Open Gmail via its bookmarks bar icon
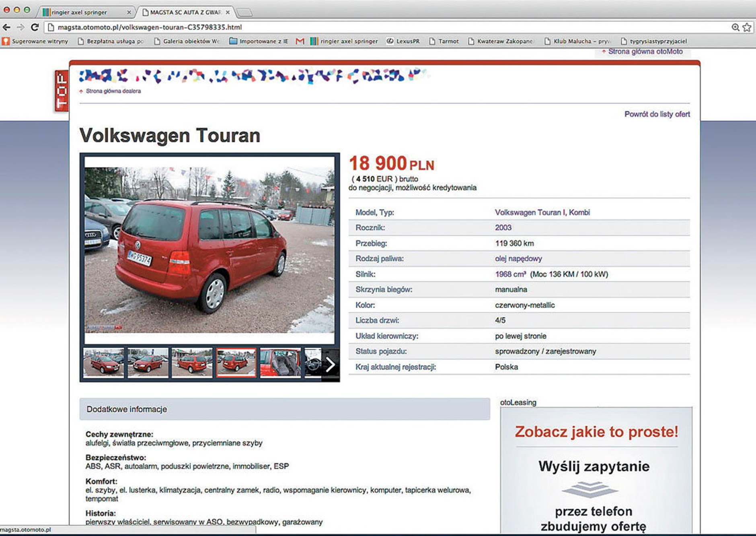This screenshot has height=536, width=756. click(299, 41)
